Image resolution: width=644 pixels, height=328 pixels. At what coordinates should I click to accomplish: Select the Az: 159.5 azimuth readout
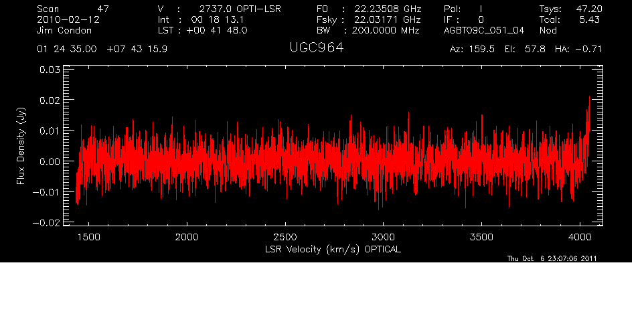[x=472, y=50]
